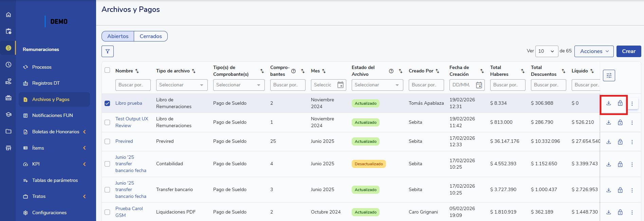
Task: Tick the select-all checkbox in header
Action: point(107,70)
